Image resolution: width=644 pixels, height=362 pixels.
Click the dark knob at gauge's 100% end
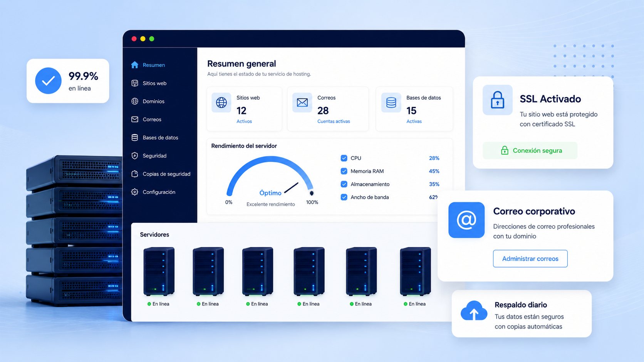coord(312,193)
